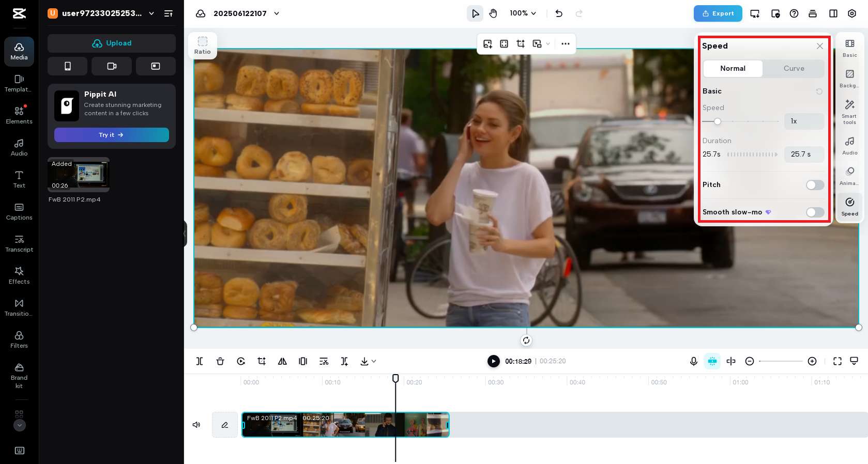Expand the project name 202506122107 dropdown

click(x=277, y=13)
